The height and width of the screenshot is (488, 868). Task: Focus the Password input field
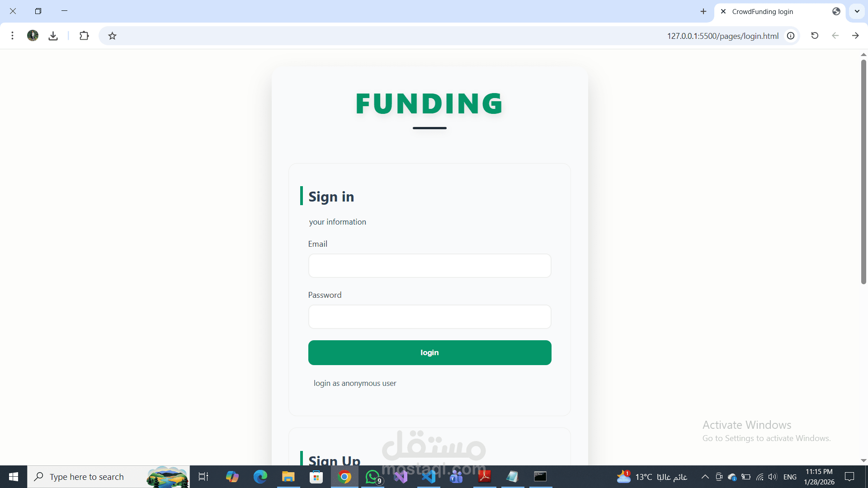429,317
